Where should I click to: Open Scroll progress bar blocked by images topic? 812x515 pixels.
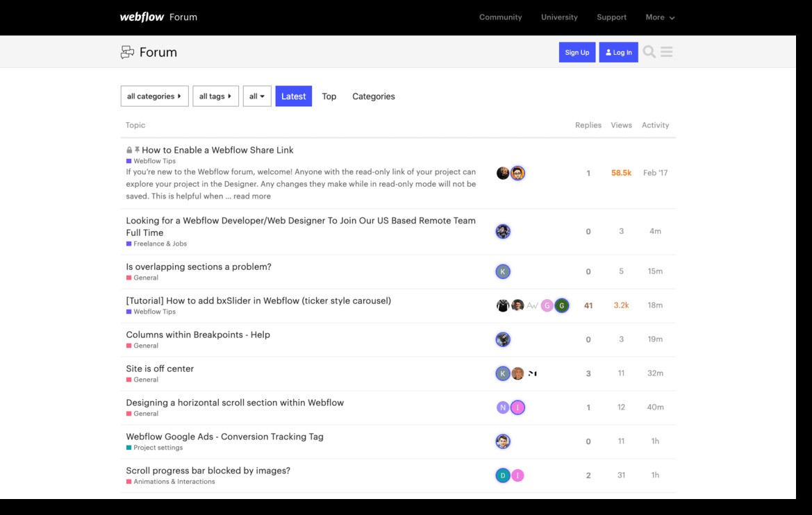point(208,471)
